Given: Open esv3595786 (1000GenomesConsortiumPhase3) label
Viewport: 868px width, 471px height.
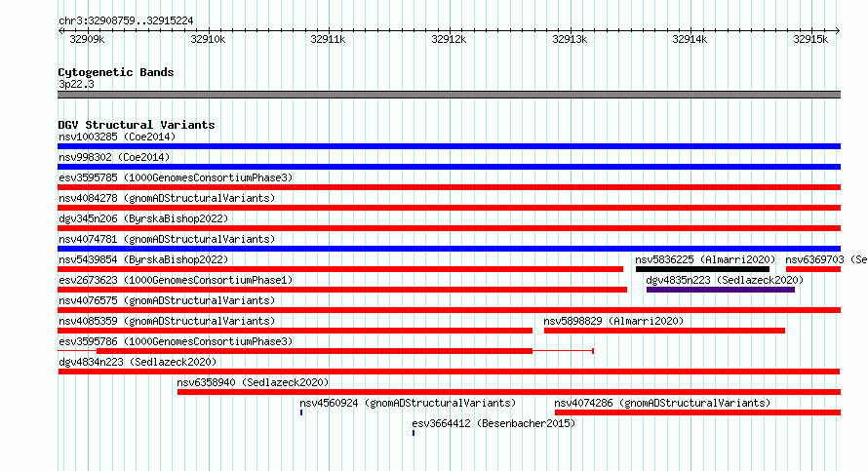Looking at the screenshot, I should tap(176, 341).
